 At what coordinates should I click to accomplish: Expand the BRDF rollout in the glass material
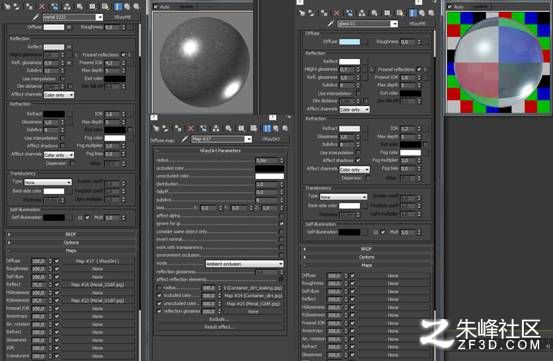366,249
